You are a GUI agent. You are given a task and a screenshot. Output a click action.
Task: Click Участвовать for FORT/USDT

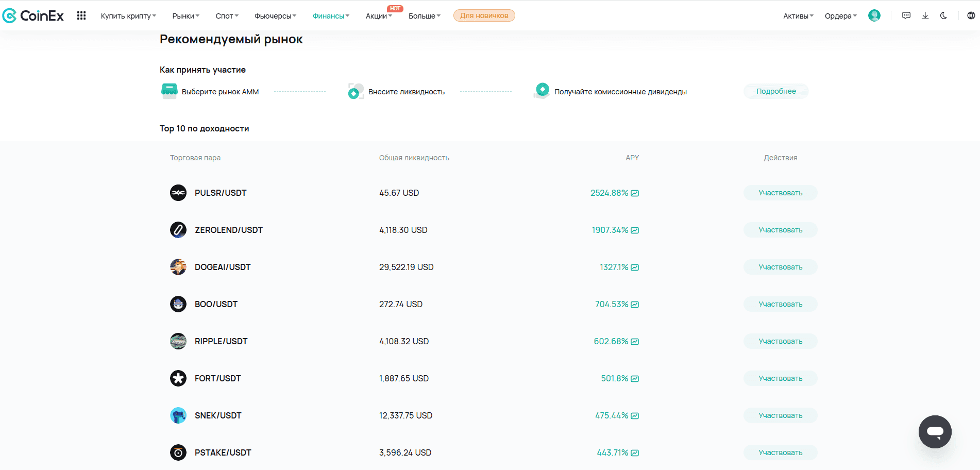(781, 378)
